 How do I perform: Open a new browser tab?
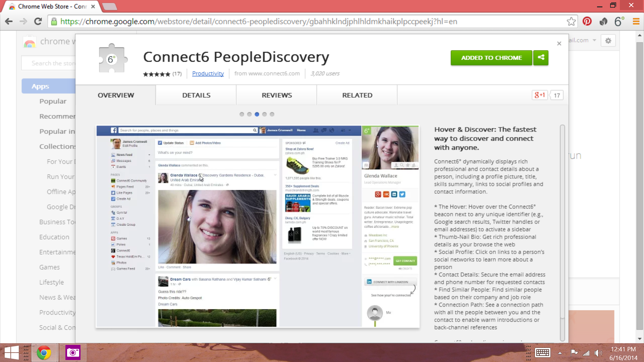pyautogui.click(x=109, y=6)
